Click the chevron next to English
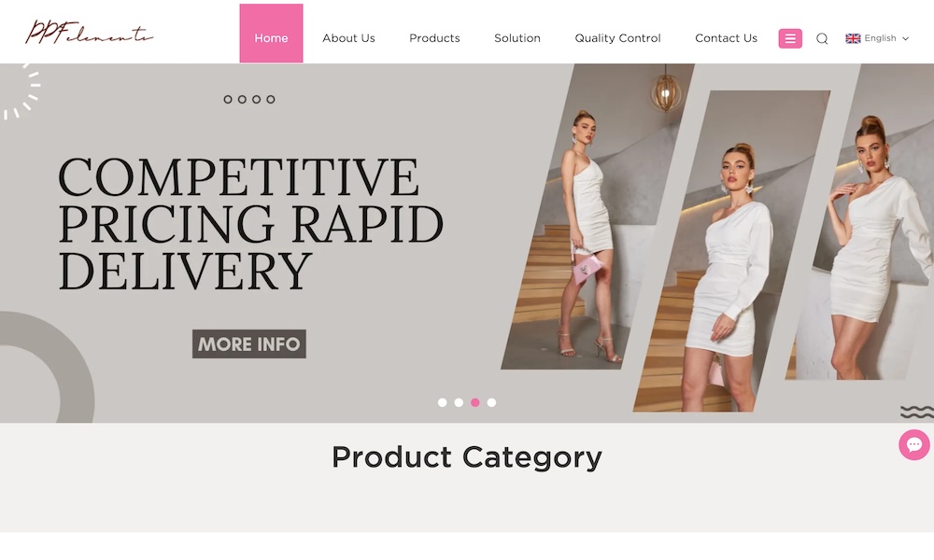The width and height of the screenshot is (934, 560). click(x=905, y=38)
